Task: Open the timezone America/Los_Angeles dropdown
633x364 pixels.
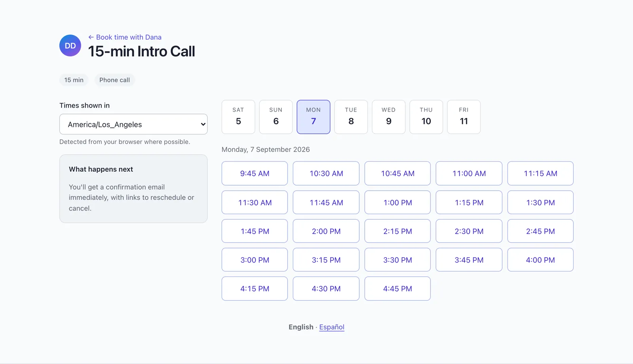Action: 133,124
